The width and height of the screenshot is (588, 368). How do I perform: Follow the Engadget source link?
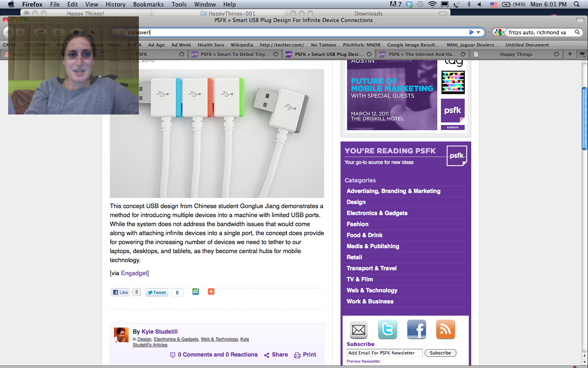[134, 273]
